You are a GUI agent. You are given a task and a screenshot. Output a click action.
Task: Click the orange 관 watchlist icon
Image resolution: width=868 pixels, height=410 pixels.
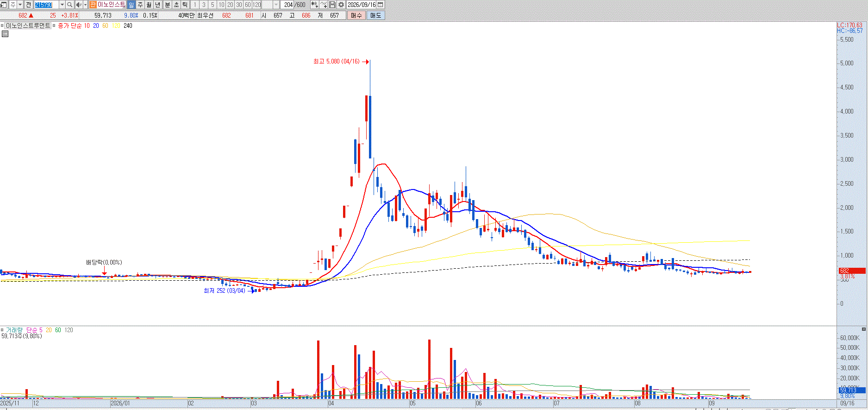[x=93, y=5]
